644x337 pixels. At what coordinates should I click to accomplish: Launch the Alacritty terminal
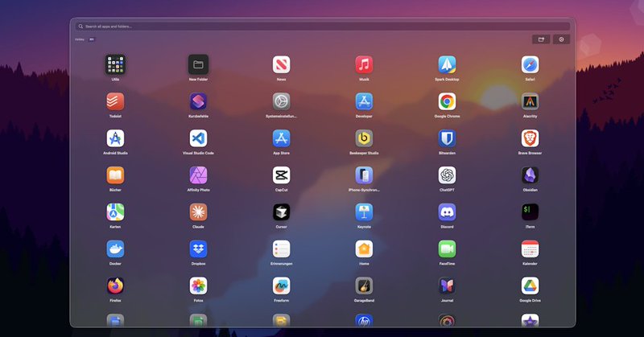click(x=530, y=101)
